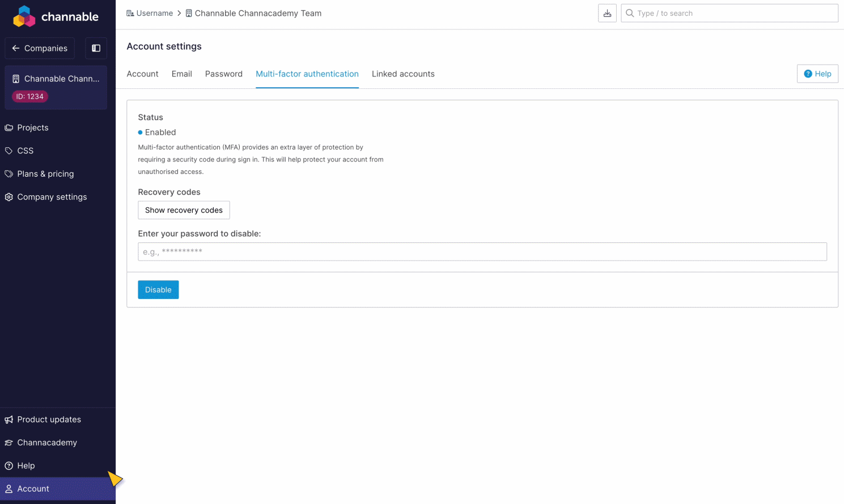Switch to the Account tab
The height and width of the screenshot is (504, 844).
click(142, 74)
